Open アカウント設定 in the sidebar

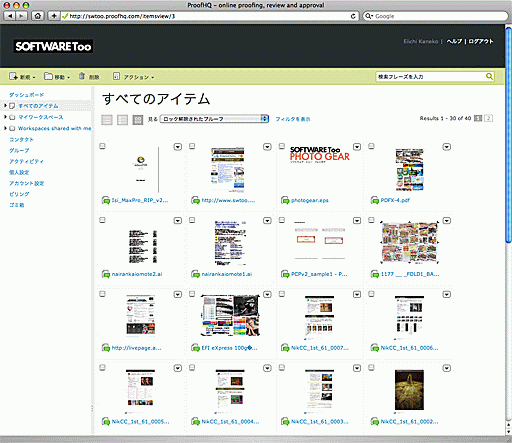[26, 183]
